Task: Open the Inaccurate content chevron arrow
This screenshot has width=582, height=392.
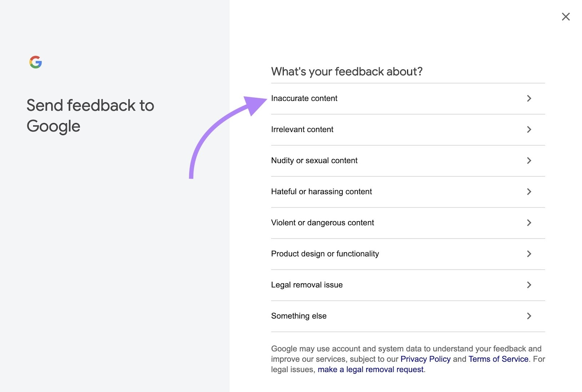Action: [x=529, y=99]
